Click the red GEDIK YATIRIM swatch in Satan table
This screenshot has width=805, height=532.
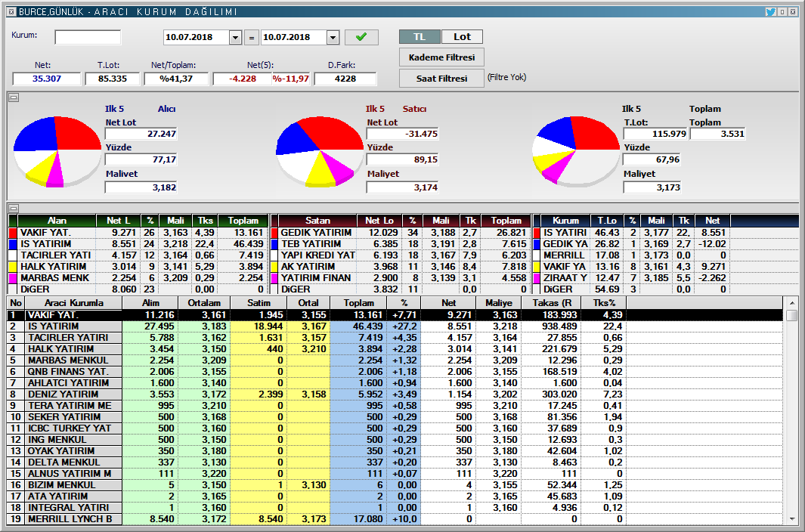coord(274,233)
